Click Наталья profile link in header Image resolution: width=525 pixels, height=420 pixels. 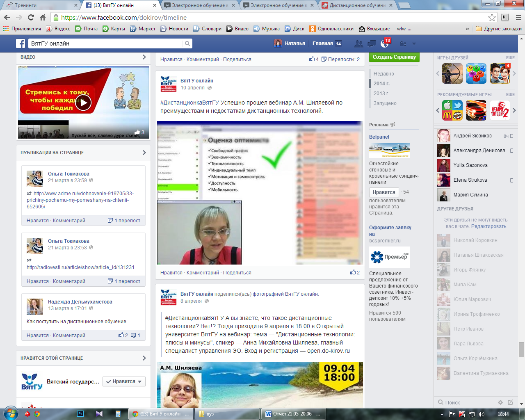pos(290,43)
